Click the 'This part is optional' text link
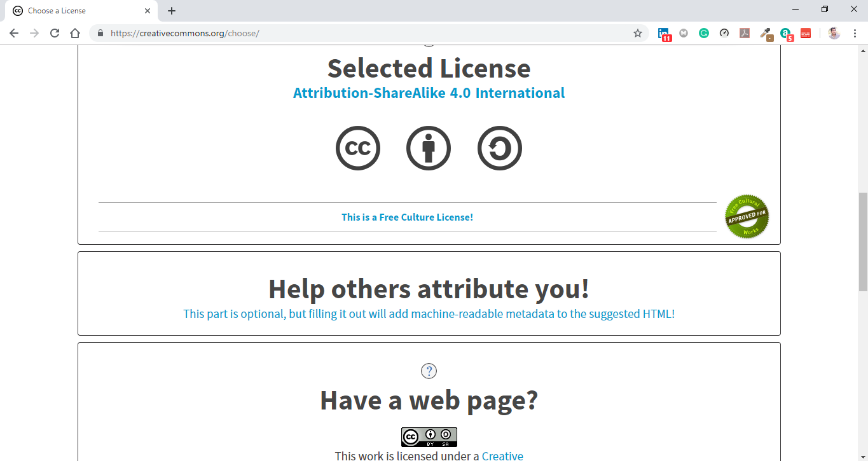 point(429,313)
